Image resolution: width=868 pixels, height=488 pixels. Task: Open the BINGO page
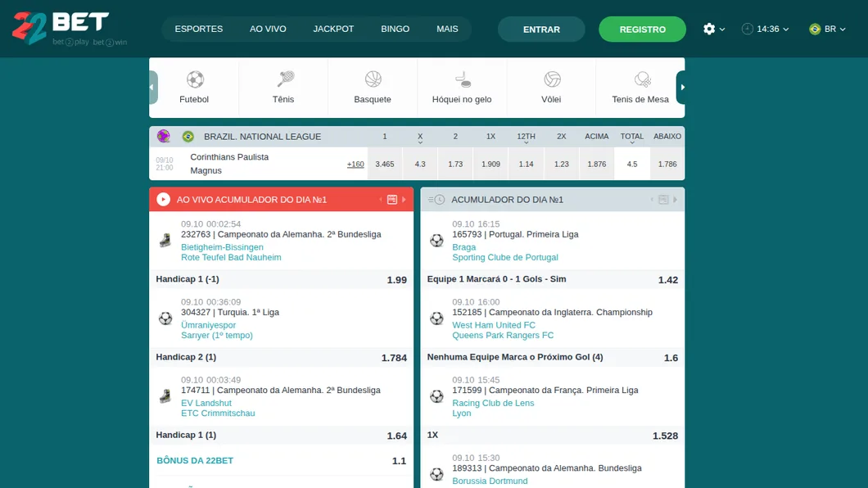(x=396, y=29)
